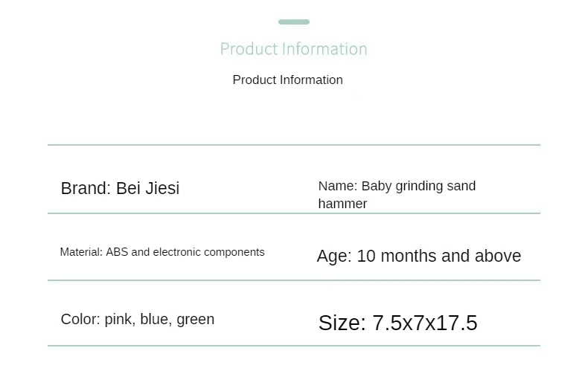Click the bottom divider line under Color

[x=293, y=346]
